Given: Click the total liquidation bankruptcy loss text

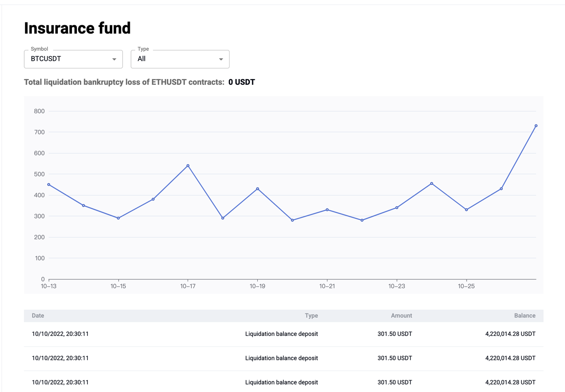Looking at the screenshot, I should [x=124, y=82].
